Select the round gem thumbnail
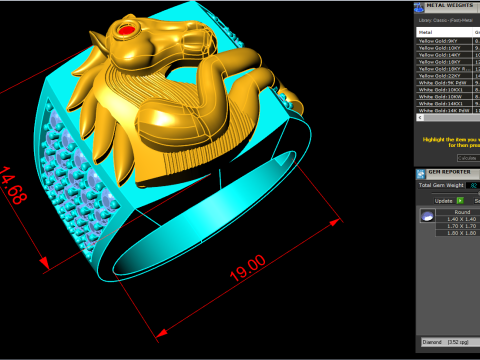This screenshot has width=480, height=360. [427, 216]
